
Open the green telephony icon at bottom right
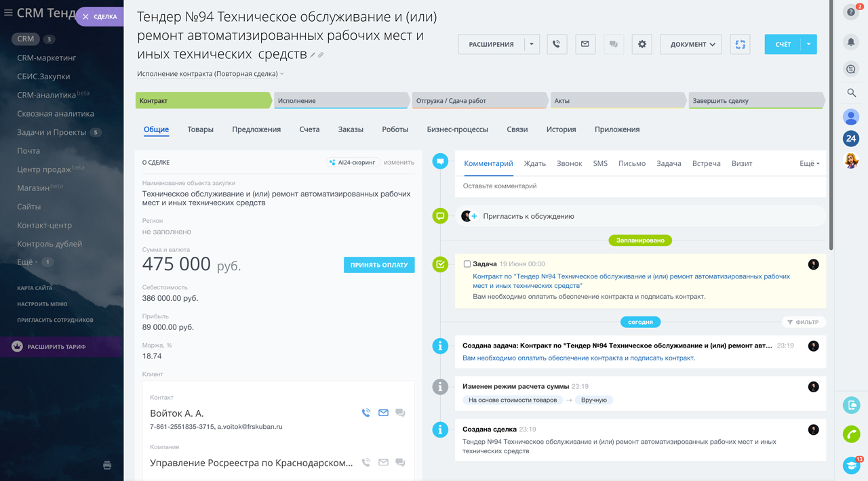[851, 435]
